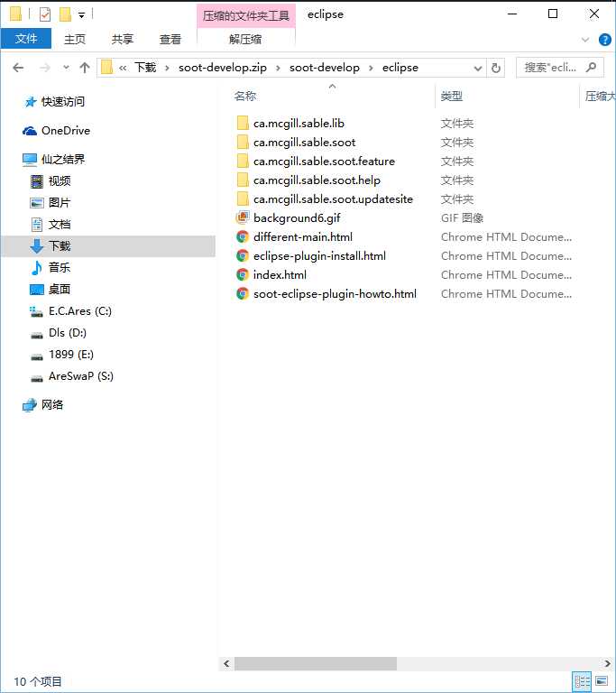Open 视频 folder in navigation pane
Screen dimensions: 616x693
60,180
